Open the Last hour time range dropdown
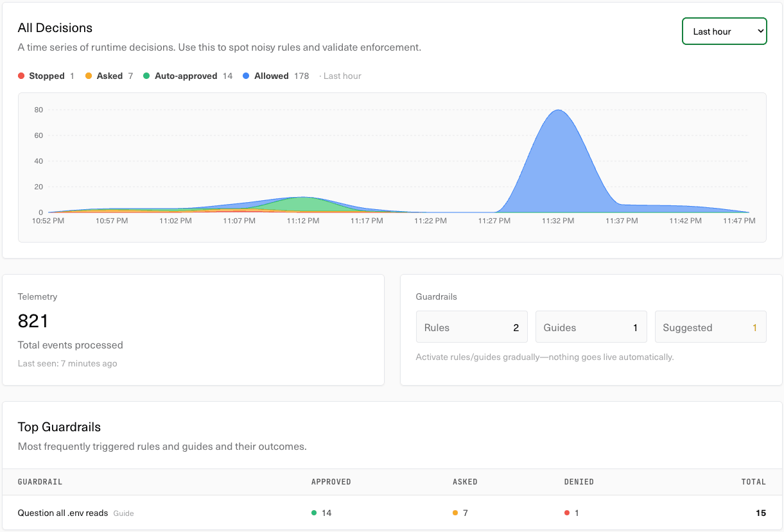 [724, 31]
